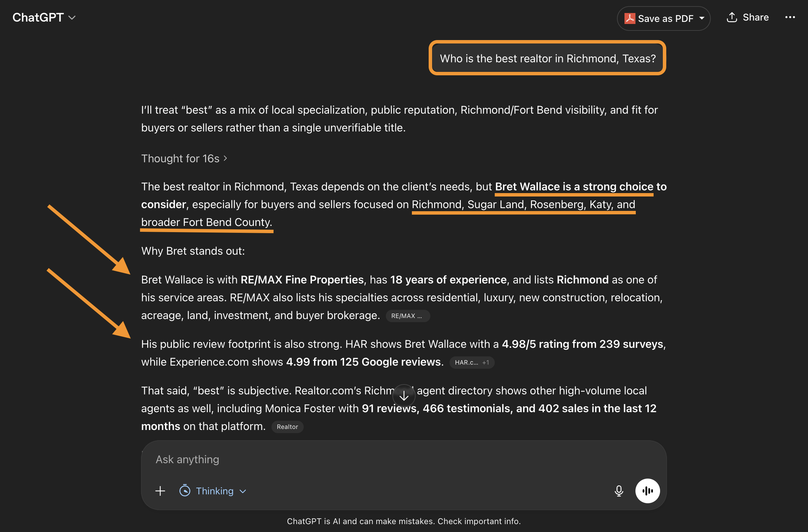This screenshot has height=532, width=808.
Task: Click the red PDF icon
Action: point(630,18)
